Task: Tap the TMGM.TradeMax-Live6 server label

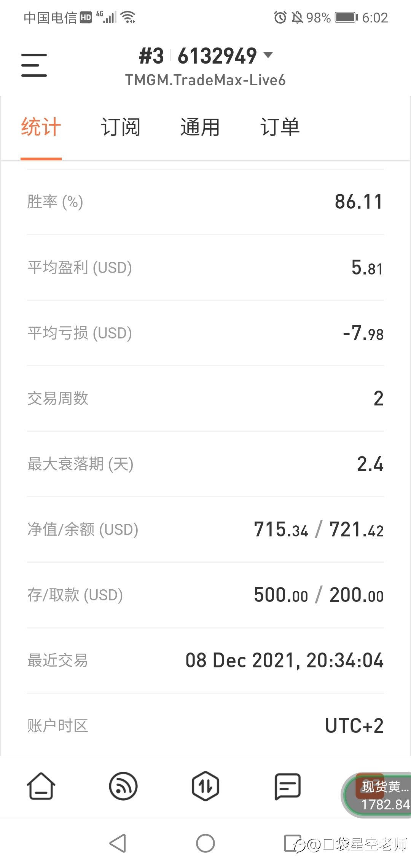Action: pos(205,80)
